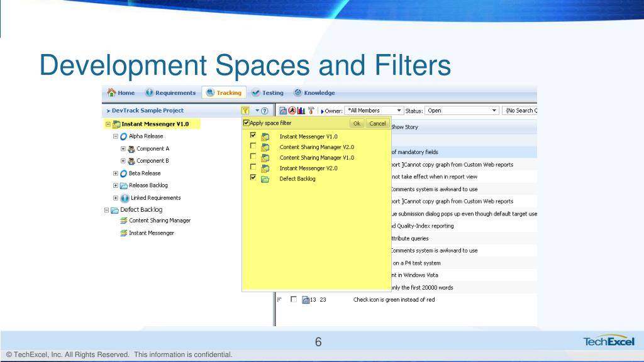Select the 'on a P4 test system' row

pyautogui.click(x=464, y=263)
